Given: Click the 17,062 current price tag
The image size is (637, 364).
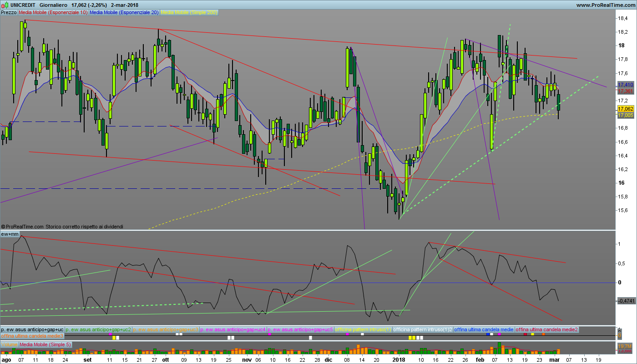Looking at the screenshot, I should point(626,109).
